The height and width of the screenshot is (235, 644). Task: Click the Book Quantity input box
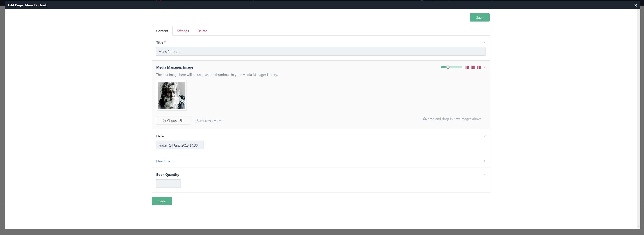click(168, 184)
